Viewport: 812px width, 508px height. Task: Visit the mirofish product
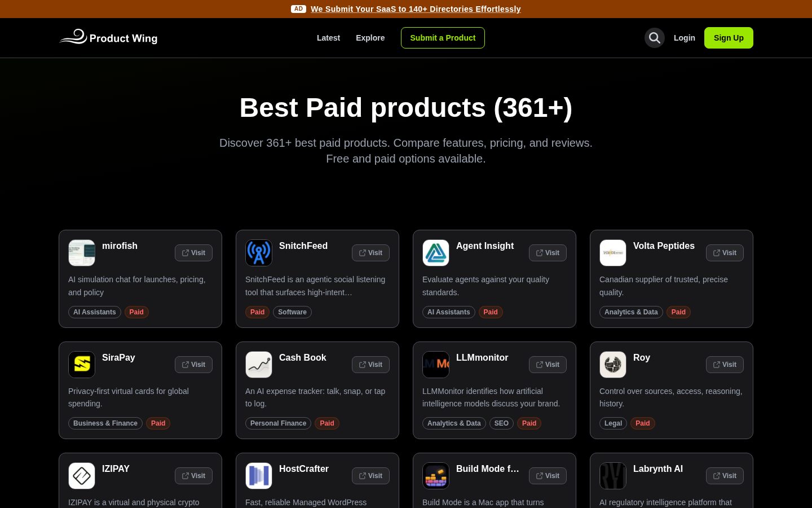pos(193,253)
